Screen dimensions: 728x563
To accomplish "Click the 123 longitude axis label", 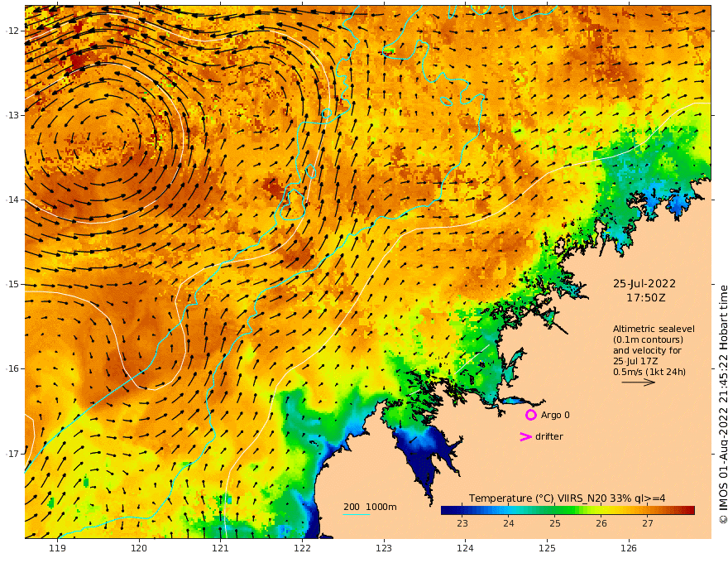I will point(384,548).
